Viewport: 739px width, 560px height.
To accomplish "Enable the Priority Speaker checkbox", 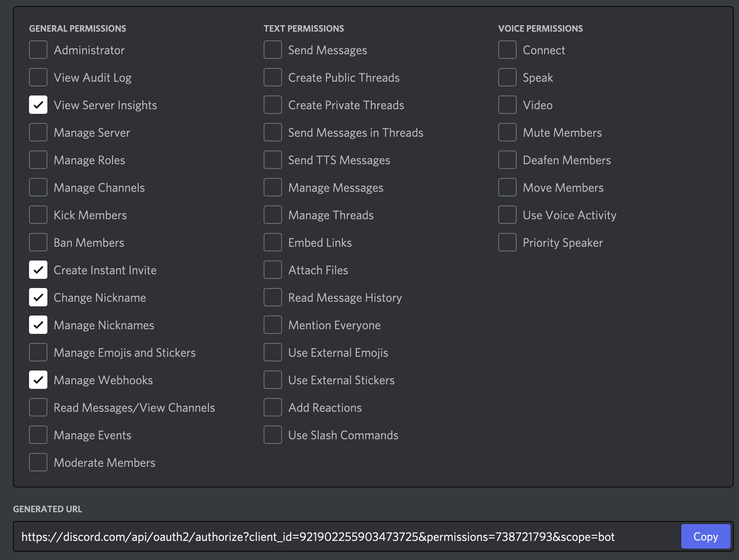I will (507, 242).
